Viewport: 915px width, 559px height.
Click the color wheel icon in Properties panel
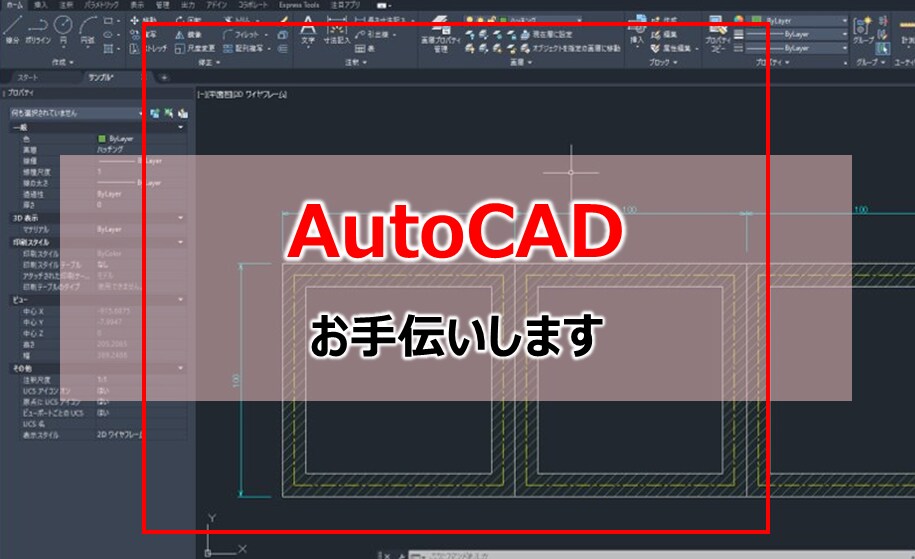click(x=739, y=20)
